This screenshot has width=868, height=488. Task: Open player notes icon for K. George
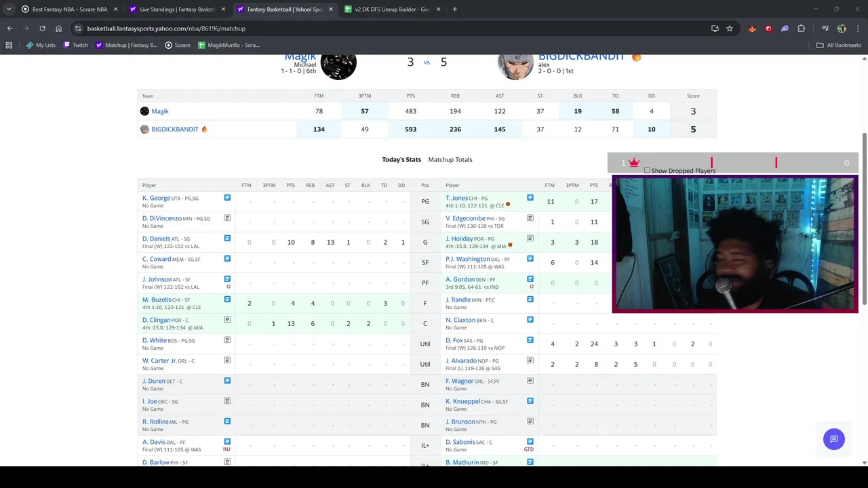(x=227, y=198)
